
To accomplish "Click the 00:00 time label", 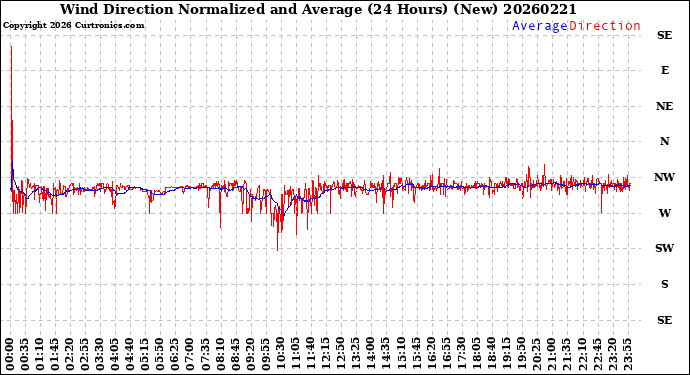I will 10,355.
